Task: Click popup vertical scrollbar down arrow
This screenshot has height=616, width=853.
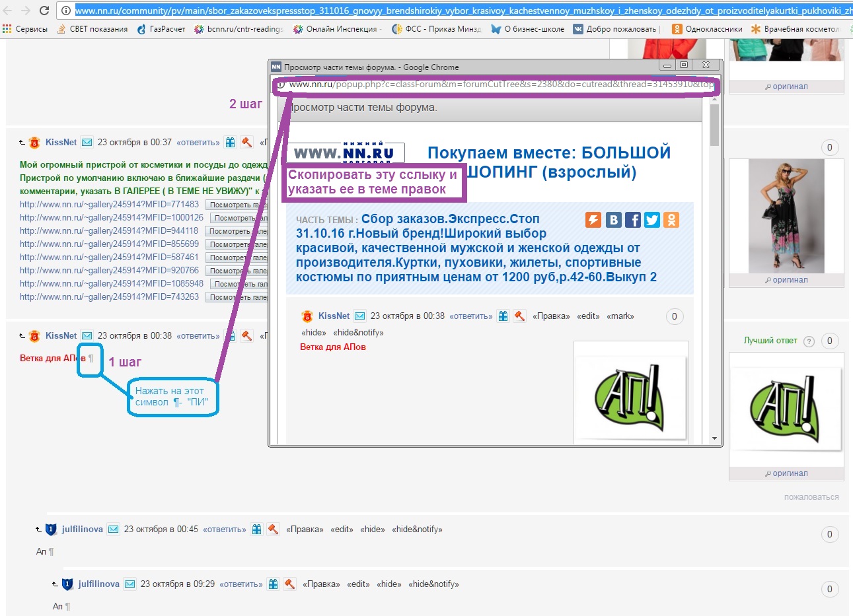Action: pyautogui.click(x=714, y=438)
